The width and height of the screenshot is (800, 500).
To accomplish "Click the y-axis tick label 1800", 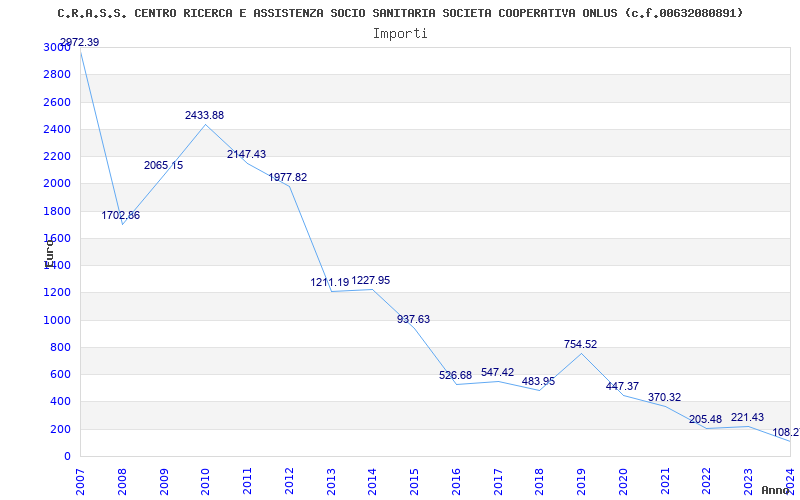I will point(57,211).
